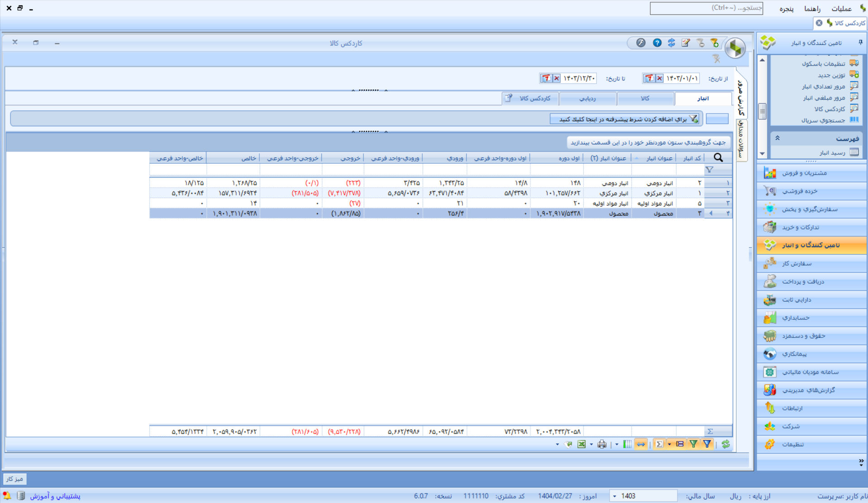This screenshot has width=868, height=503.
Task: Open calendar picker for the تا تاریخ field
Action: (x=546, y=78)
